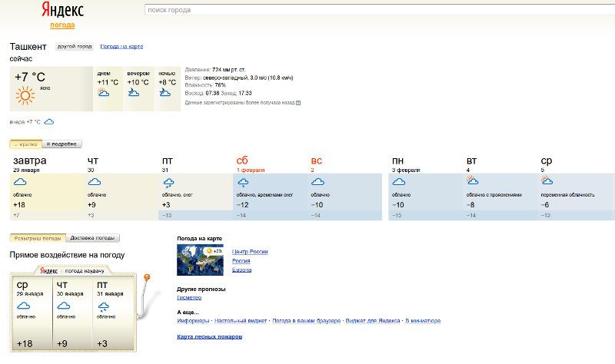Viewport: 615px width, 364px height.
Task: Click the sunny icon for current weather
Action: pyautogui.click(x=26, y=95)
